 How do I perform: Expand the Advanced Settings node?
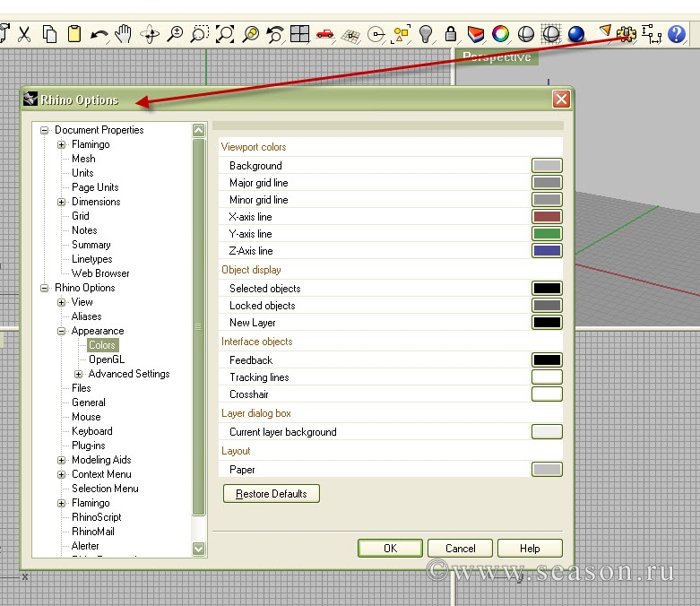(78, 374)
